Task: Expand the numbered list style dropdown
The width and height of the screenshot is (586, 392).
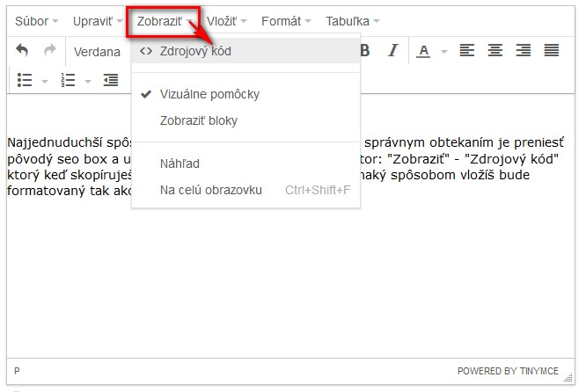Action: point(89,82)
